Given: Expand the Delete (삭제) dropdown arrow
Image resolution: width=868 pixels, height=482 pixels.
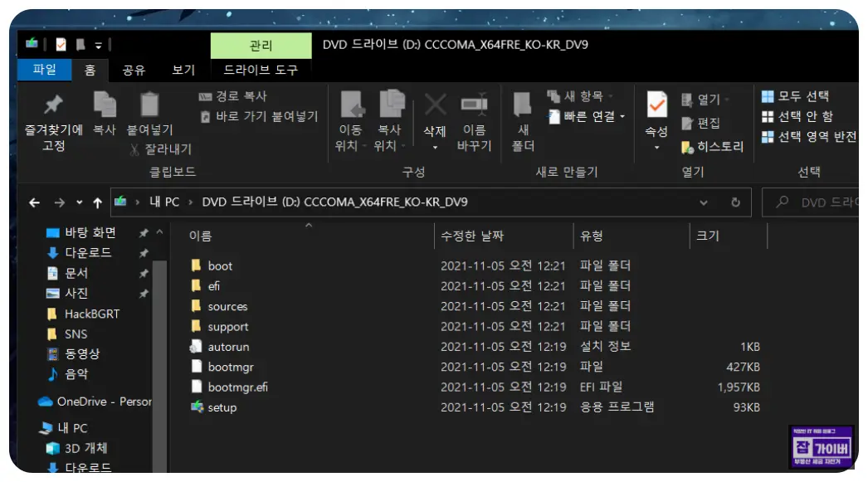Looking at the screenshot, I should [435, 147].
